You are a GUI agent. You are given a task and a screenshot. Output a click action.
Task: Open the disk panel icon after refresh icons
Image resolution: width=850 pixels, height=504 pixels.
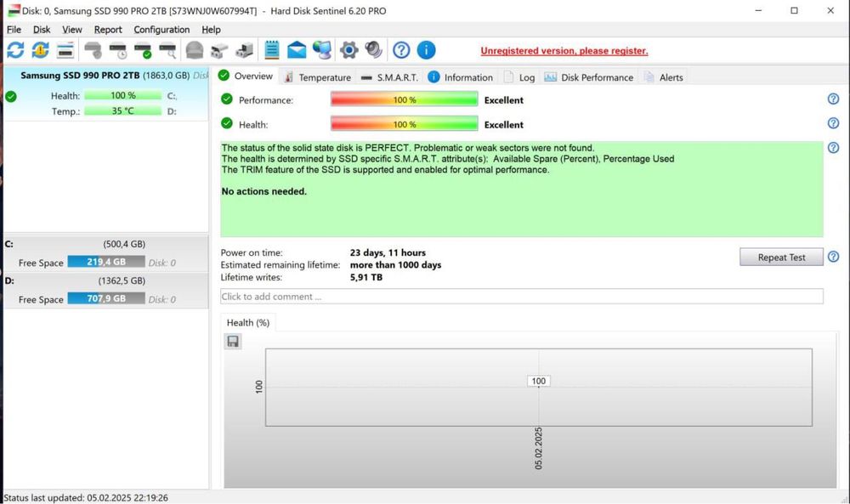coord(65,50)
